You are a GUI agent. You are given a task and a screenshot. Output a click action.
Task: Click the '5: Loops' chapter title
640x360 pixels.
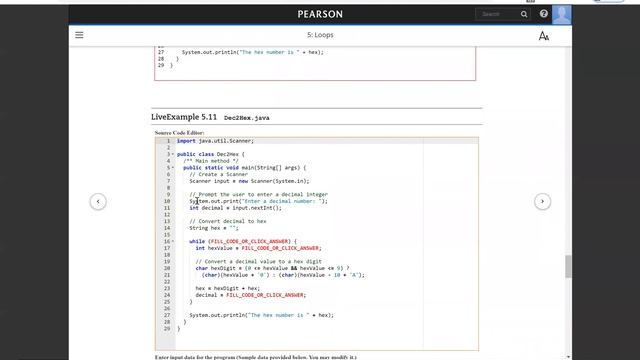pos(320,35)
